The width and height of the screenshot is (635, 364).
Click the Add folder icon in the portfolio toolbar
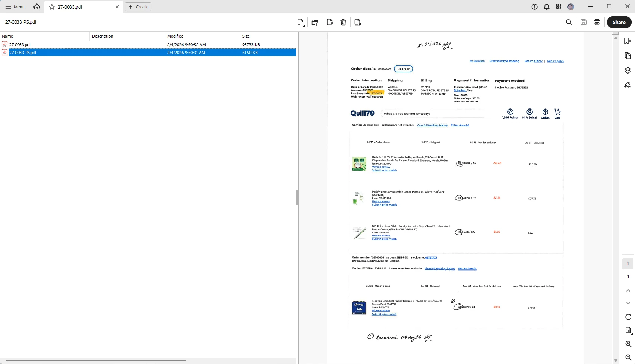[315, 22]
